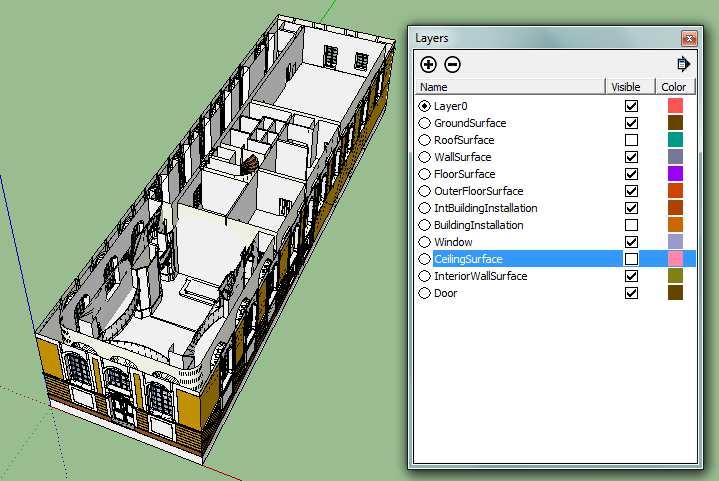The width and height of the screenshot is (719, 481).
Task: Click the Delete Layer minus icon
Action: tap(452, 65)
